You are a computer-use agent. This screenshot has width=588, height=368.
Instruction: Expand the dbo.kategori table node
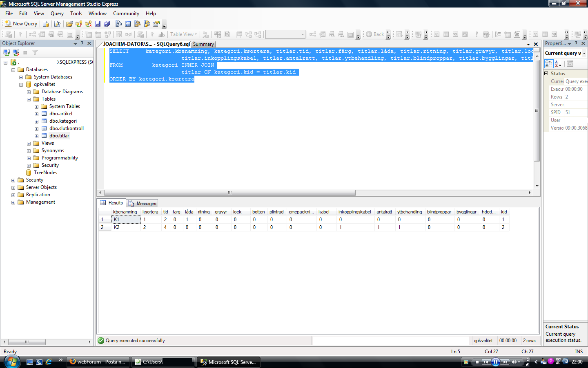pos(36,121)
